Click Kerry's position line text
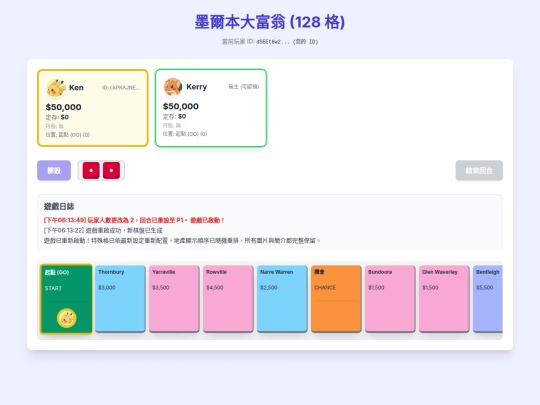 pyautogui.click(x=185, y=134)
